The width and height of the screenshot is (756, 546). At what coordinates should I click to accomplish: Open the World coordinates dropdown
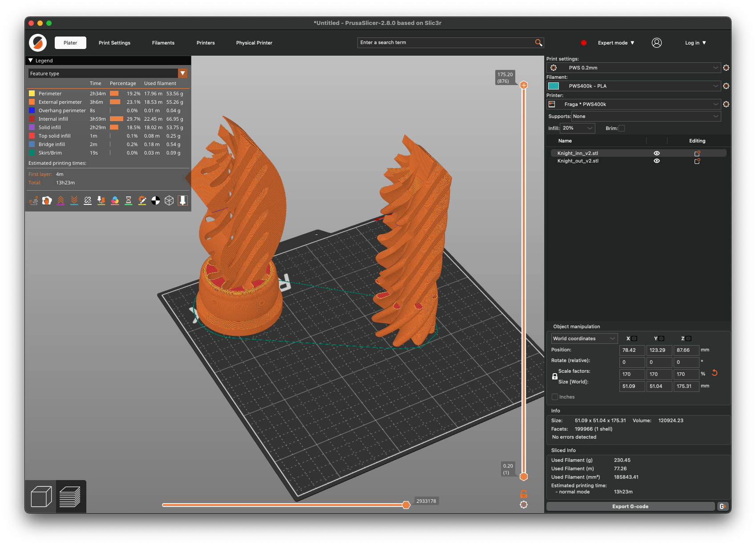584,338
